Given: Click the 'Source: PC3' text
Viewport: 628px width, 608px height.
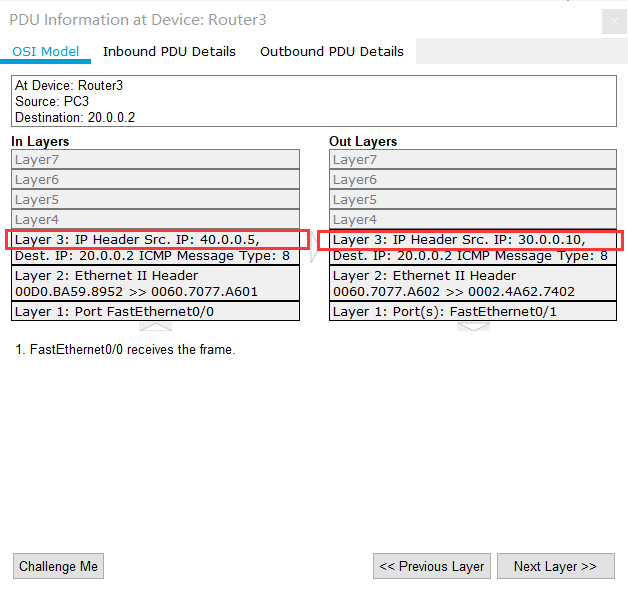Looking at the screenshot, I should pyautogui.click(x=52, y=101).
